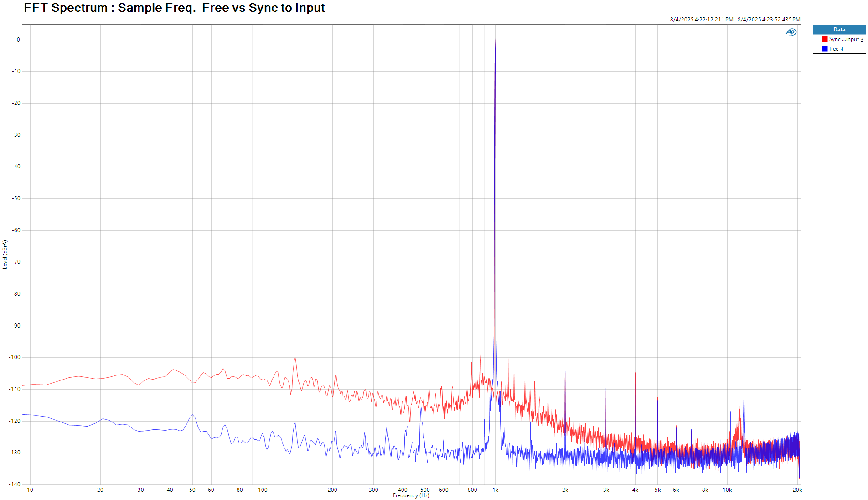Click the FFT Spectrum graph title
This screenshot has height=500, width=868.
(x=174, y=8)
